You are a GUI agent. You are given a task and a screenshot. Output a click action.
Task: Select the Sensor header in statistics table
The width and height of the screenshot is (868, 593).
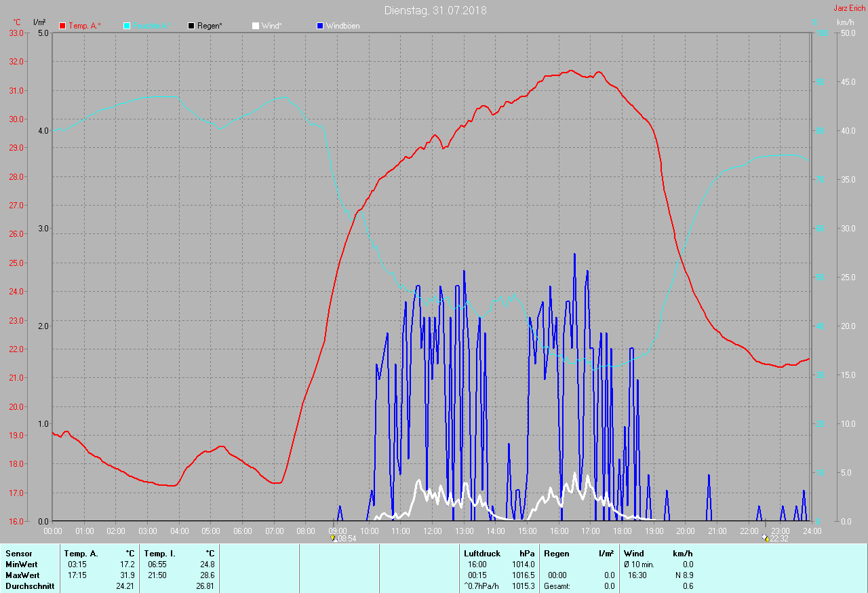[19, 554]
